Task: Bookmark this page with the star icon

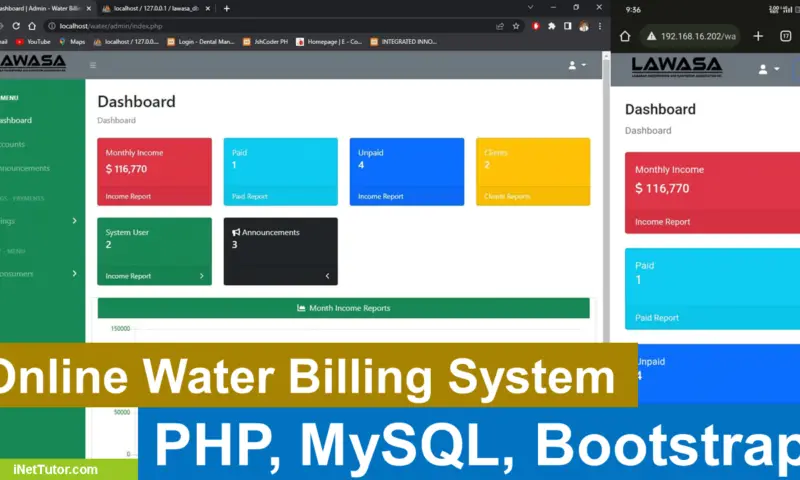Action: point(516,25)
